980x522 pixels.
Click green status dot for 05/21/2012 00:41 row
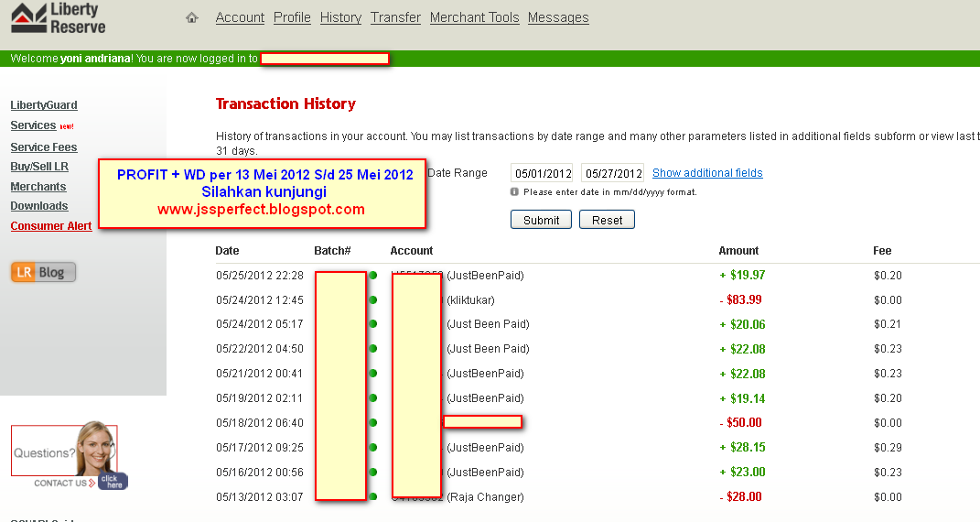(x=373, y=374)
